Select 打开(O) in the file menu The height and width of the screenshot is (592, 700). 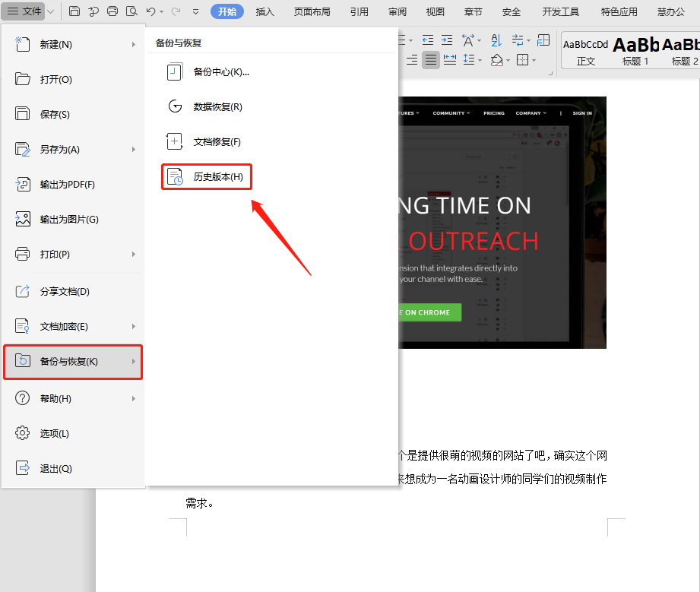click(73, 79)
